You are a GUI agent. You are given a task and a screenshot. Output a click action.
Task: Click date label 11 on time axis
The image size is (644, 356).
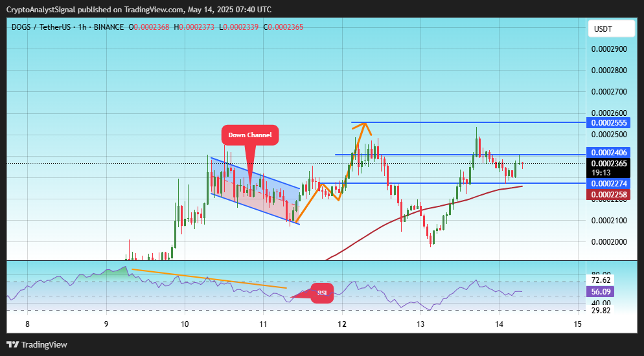(x=263, y=324)
